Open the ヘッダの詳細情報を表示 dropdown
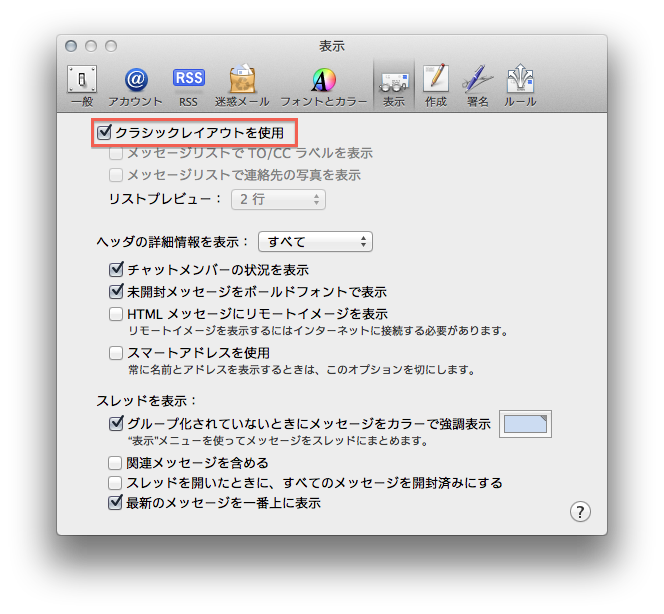Screen dimensions: 664x614 click(315, 242)
